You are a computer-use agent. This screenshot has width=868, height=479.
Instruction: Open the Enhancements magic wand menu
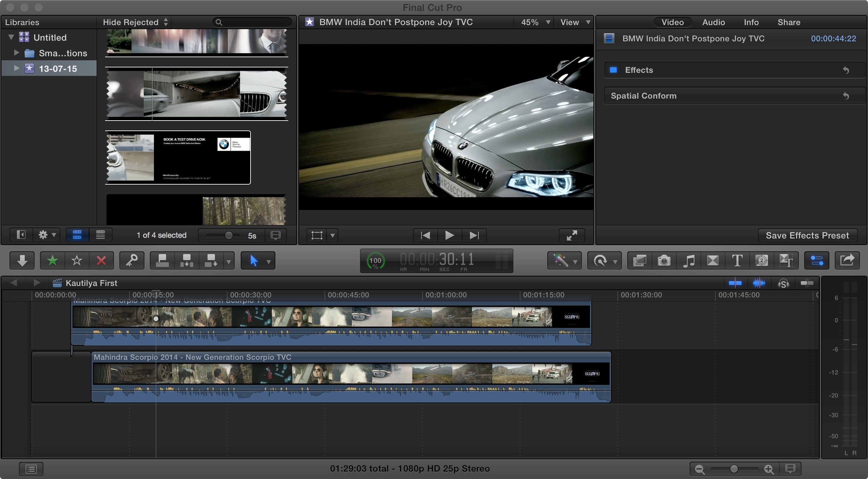tap(564, 261)
